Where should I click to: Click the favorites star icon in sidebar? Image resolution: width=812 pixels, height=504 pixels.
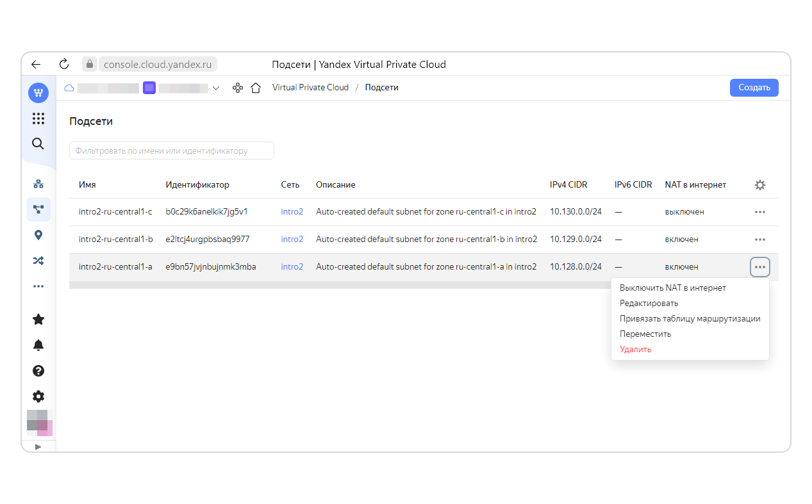38,319
